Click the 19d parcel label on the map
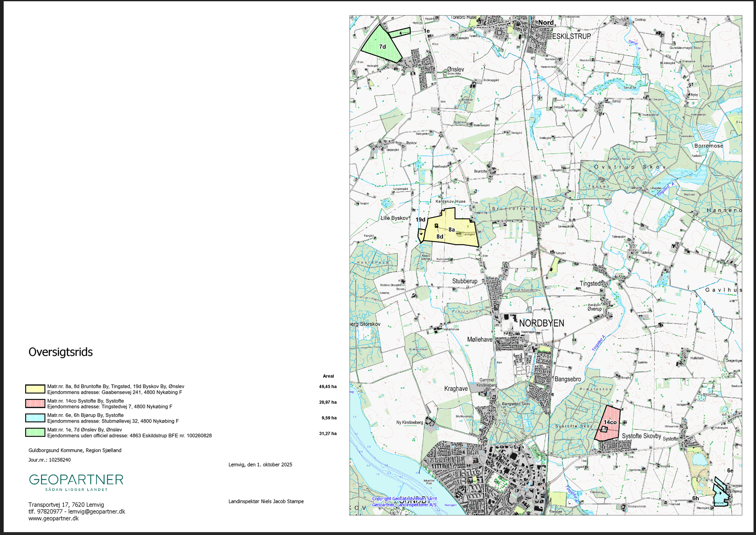 (420, 219)
